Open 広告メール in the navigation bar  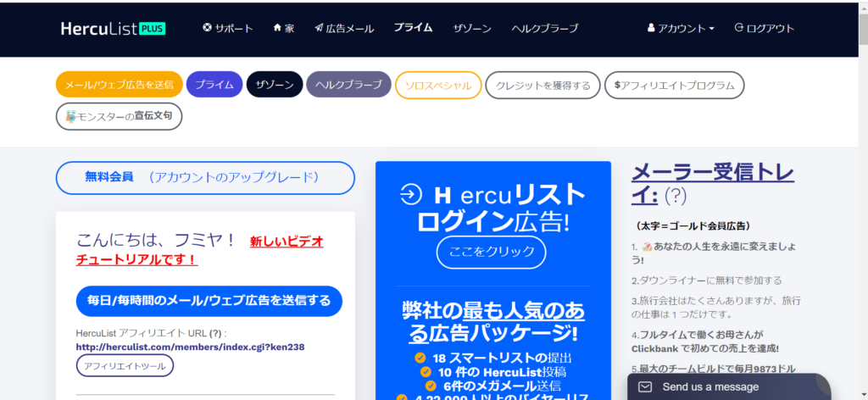(344, 28)
